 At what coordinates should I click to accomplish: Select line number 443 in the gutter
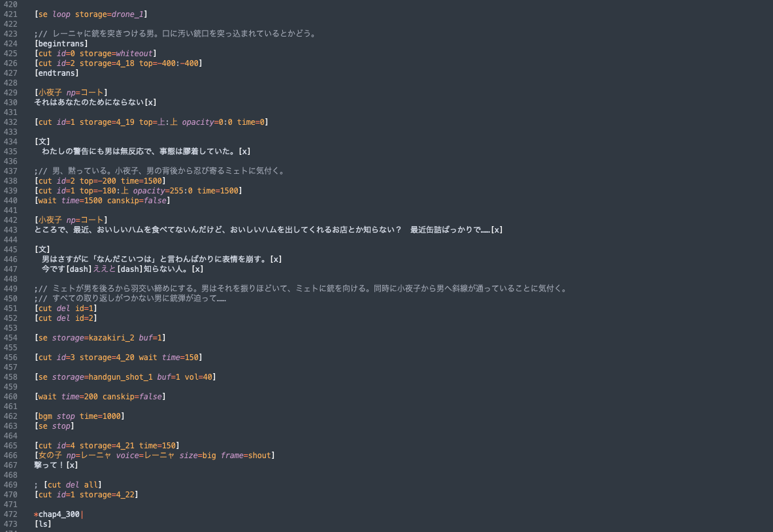pyautogui.click(x=10, y=230)
